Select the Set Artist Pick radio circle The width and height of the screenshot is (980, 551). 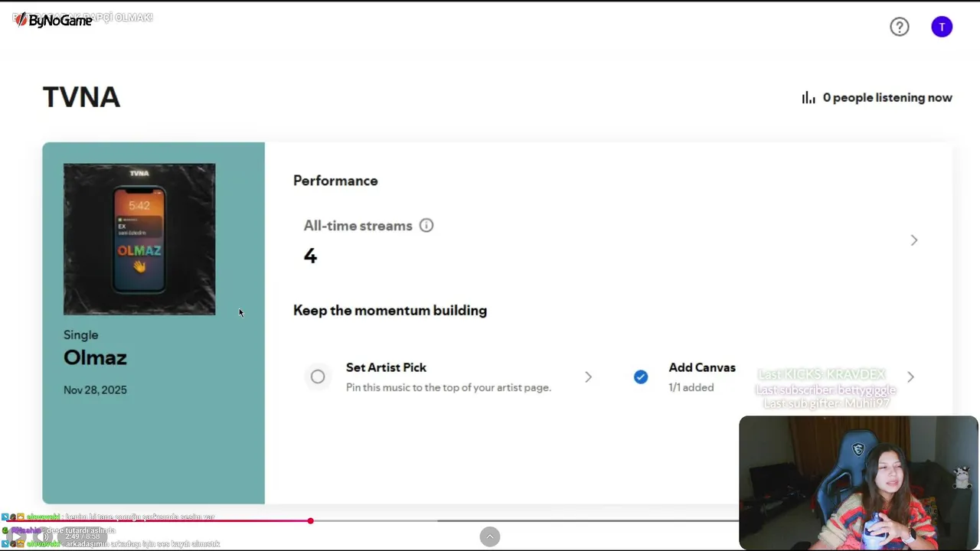[x=318, y=377]
